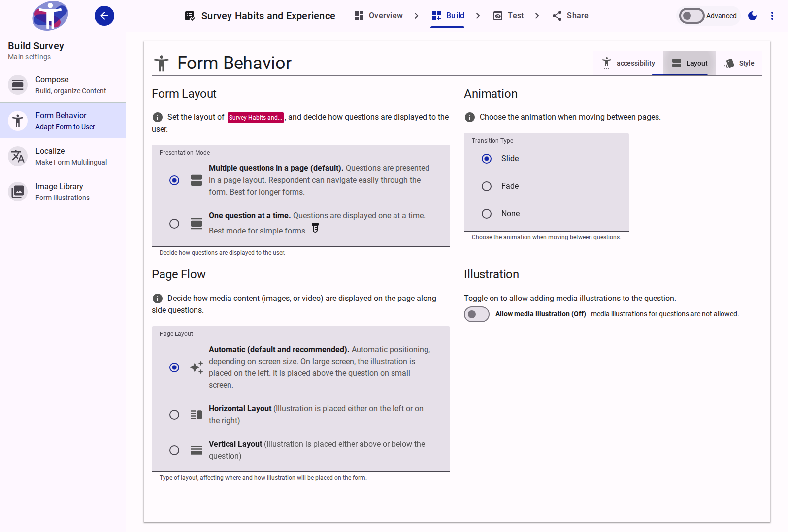This screenshot has height=532, width=788.
Task: Select Automatic page layout radio
Action: pyautogui.click(x=174, y=367)
